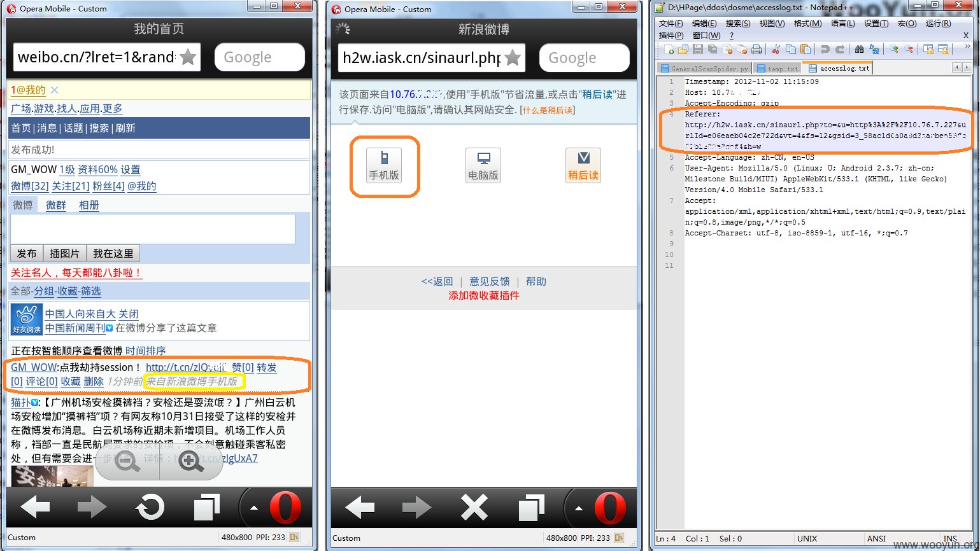
Task: Click the Open file icon in Notepad++
Action: coord(683,49)
